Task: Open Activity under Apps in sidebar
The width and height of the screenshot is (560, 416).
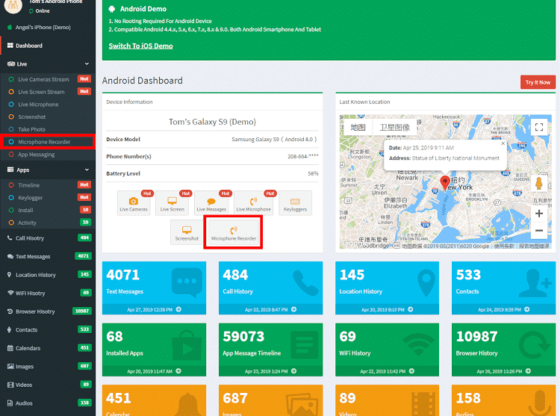Action: point(48,222)
